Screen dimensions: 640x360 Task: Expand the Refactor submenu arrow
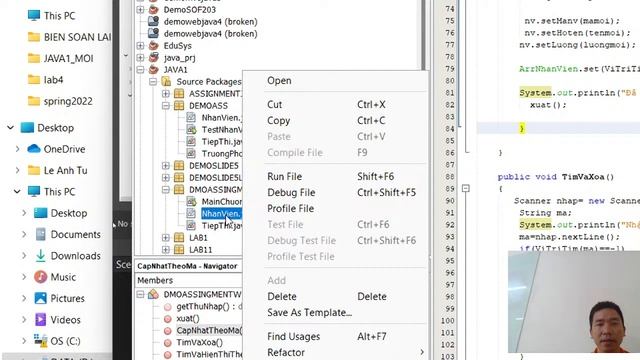tap(422, 352)
